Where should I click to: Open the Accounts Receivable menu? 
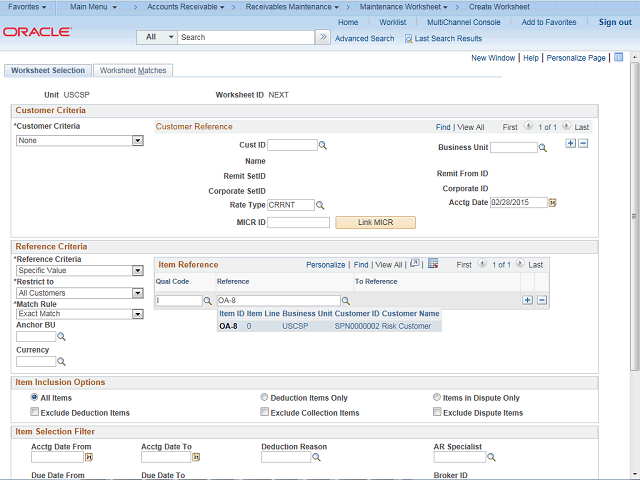184,7
